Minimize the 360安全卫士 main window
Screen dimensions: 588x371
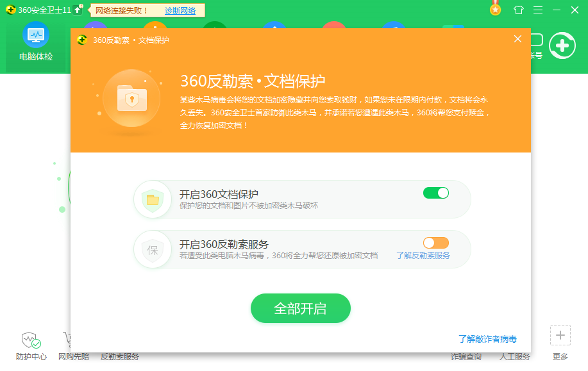click(x=557, y=10)
